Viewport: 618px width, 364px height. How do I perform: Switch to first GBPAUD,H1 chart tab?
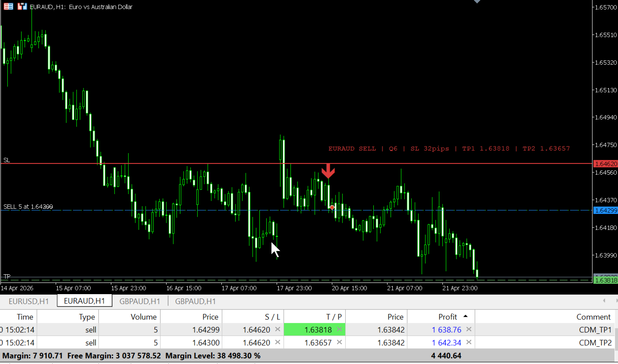[140, 301]
